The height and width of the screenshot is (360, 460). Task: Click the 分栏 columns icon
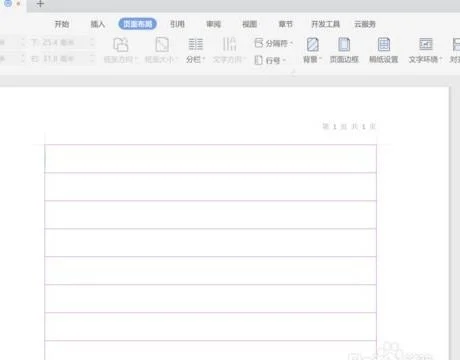coord(196,44)
